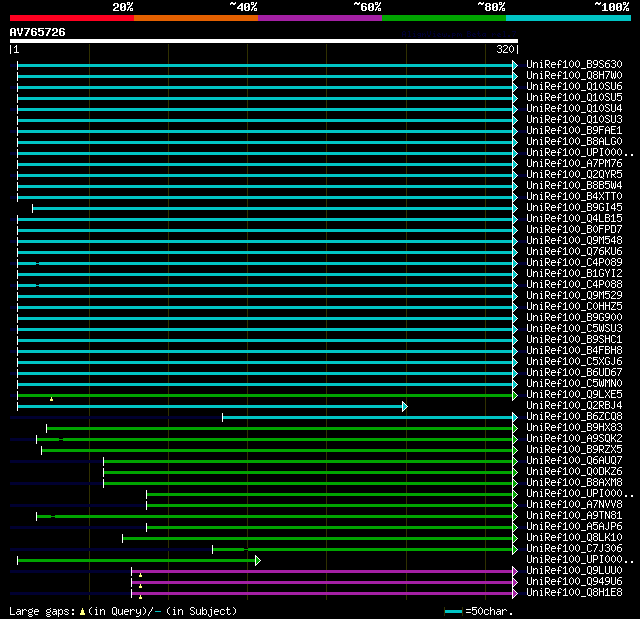Click the arrowhead ending the Q2RBI4 alignment bar
The height and width of the screenshot is (619, 640).
pyautogui.click(x=405, y=406)
